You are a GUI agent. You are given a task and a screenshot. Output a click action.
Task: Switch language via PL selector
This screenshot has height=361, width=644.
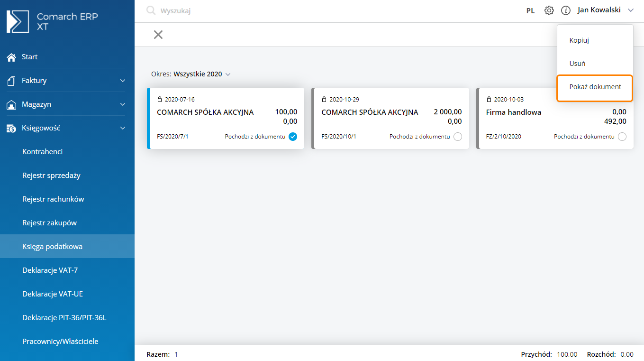pos(530,10)
